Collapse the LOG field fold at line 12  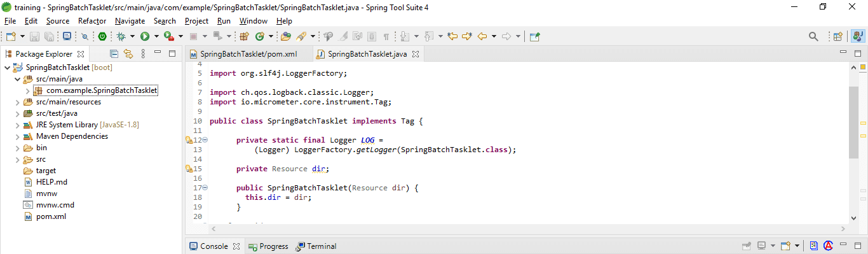pos(205,140)
